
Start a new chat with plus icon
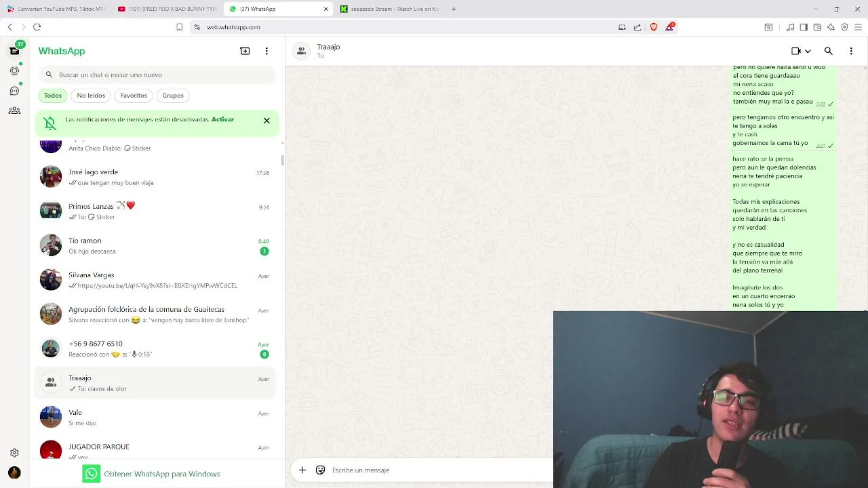[x=245, y=51]
